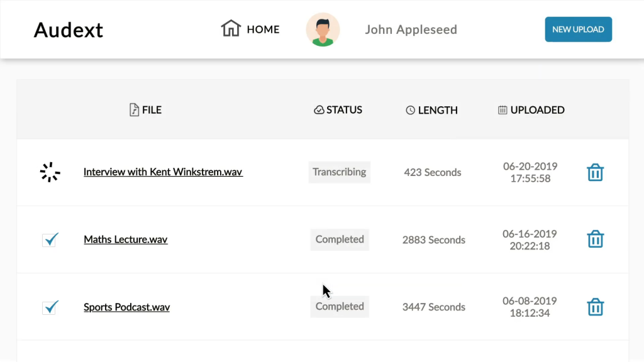This screenshot has height=362, width=644.
Task: Toggle checkbox for Sports Podcast.wav
Action: click(50, 307)
